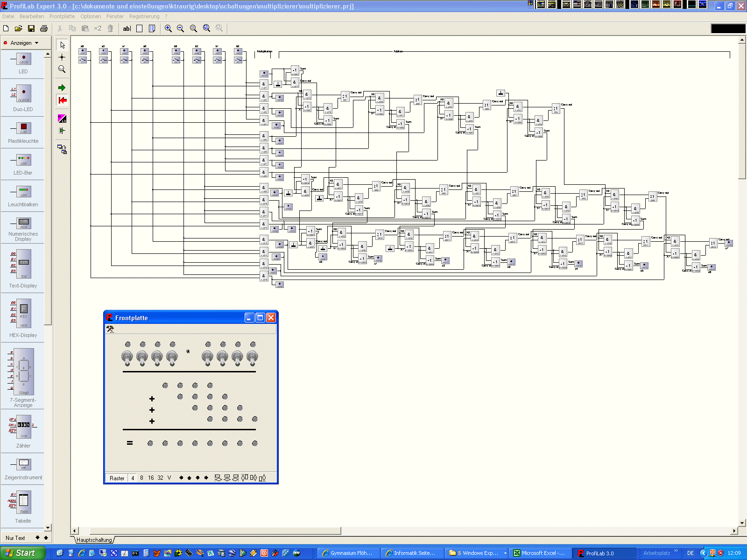Screen dimensions: 747x560
Task: Switch to Gymnasium Flöh... browser window in taskbar
Action: click(x=348, y=553)
